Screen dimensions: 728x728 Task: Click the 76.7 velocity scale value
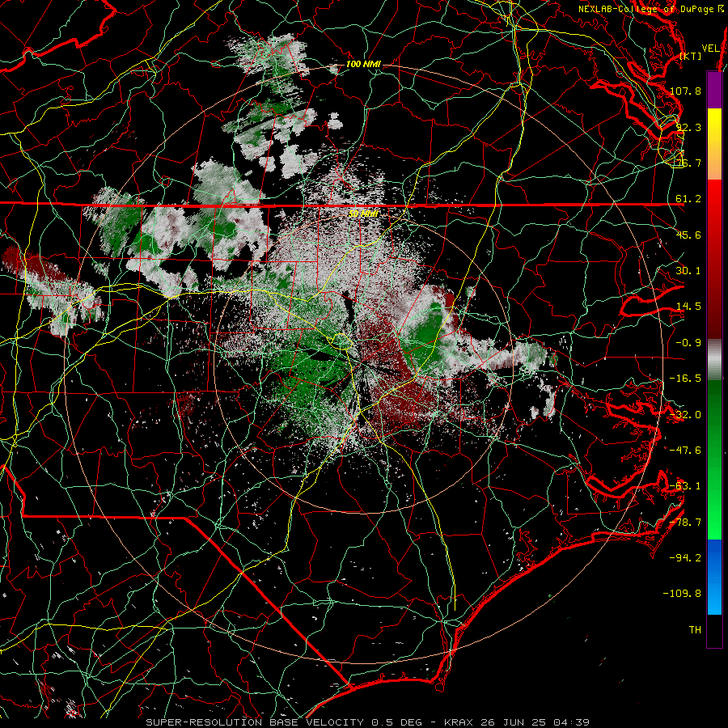pyautogui.click(x=688, y=163)
